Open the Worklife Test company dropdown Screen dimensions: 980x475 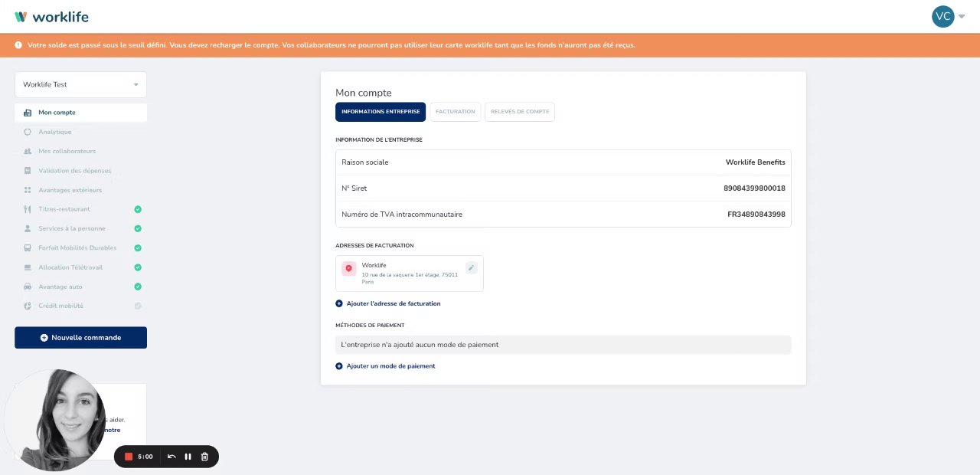tap(80, 84)
